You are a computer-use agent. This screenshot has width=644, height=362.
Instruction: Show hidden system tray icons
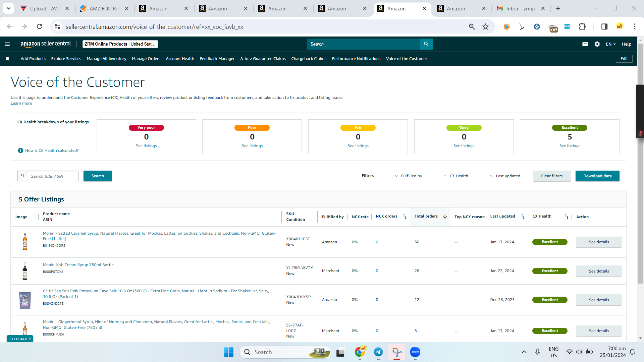coord(524,352)
